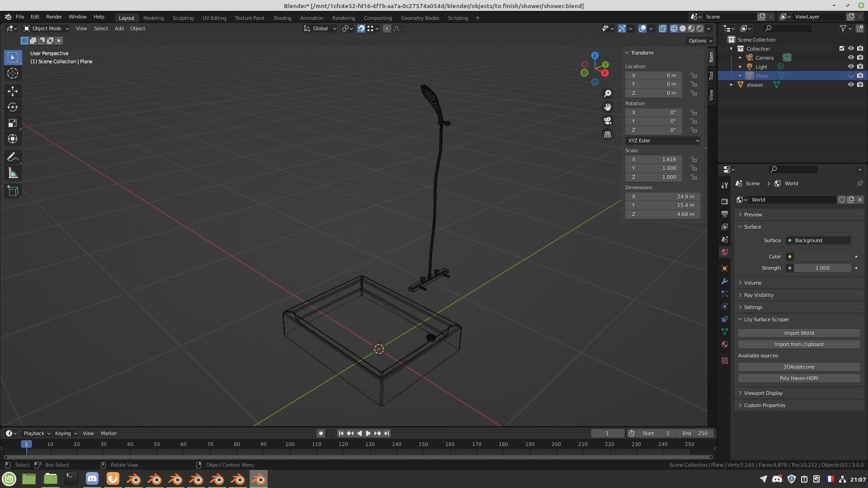Select the Add Cube tool
The width and height of the screenshot is (868, 488).
(x=13, y=191)
